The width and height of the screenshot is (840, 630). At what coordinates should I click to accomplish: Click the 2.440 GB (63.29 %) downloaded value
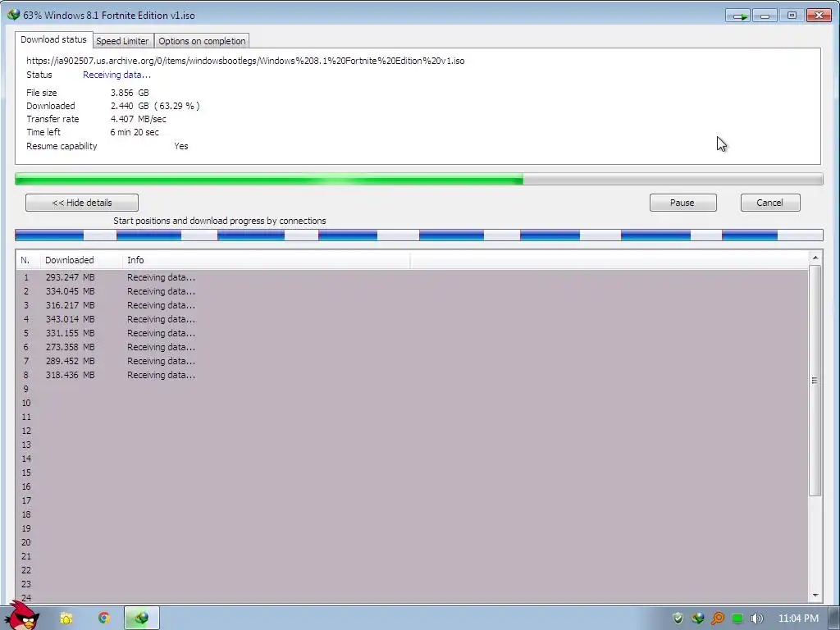[x=155, y=106]
